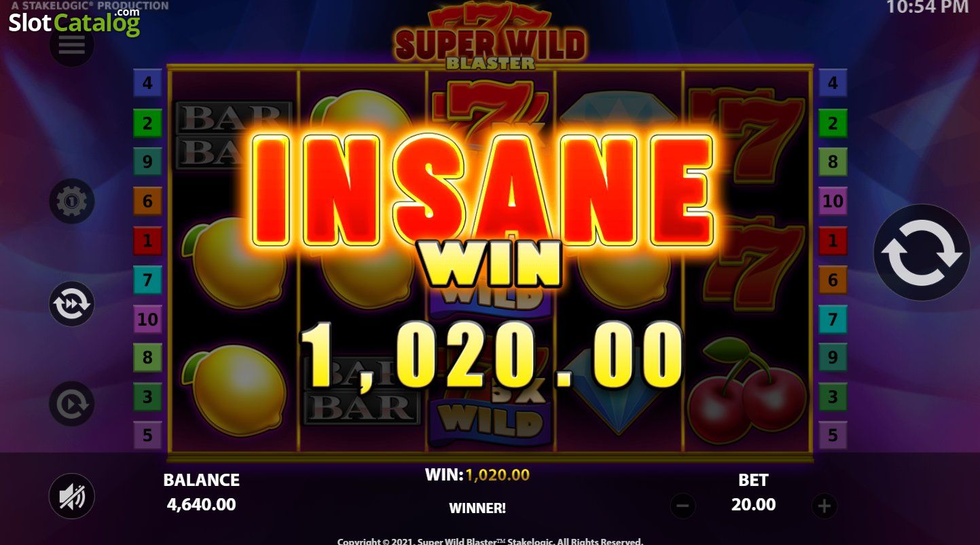This screenshot has width=980, height=545.
Task: Choose orange payline 6 on left side
Action: coord(147,201)
